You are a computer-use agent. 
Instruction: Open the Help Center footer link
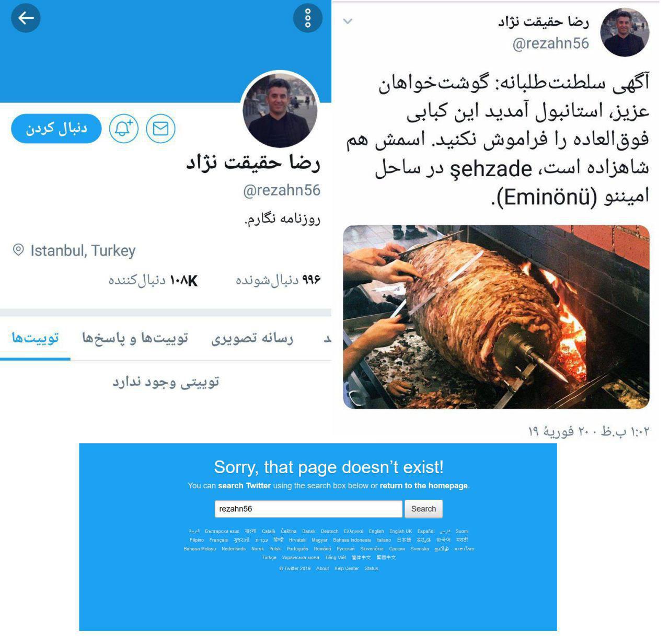coord(347,569)
